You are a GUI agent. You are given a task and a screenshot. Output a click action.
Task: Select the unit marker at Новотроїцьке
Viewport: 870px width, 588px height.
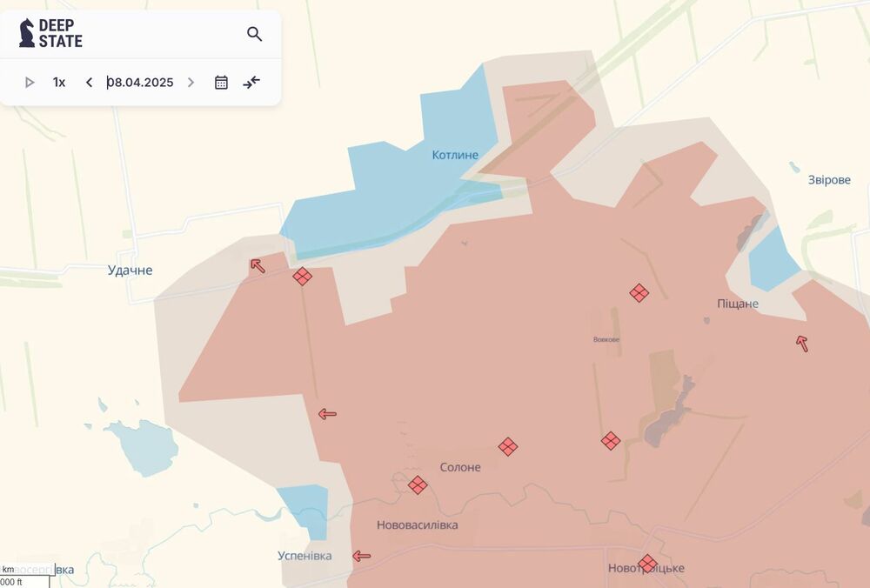coord(647,564)
